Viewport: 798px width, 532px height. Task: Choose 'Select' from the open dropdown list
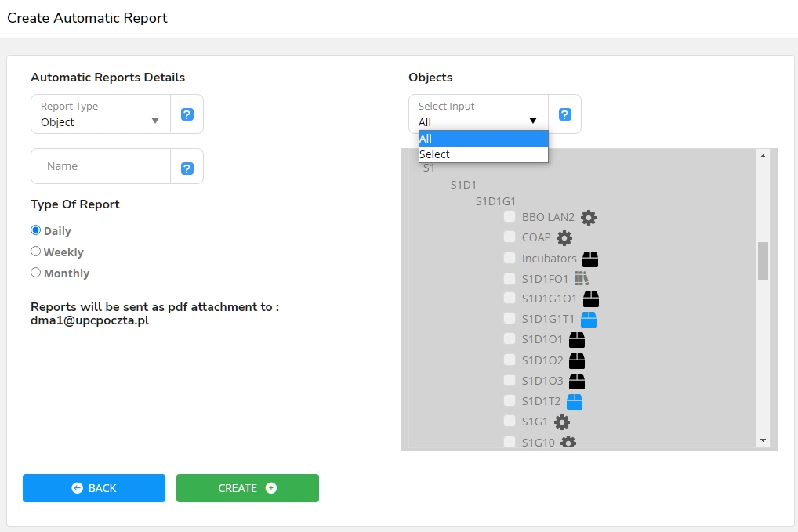coord(483,155)
